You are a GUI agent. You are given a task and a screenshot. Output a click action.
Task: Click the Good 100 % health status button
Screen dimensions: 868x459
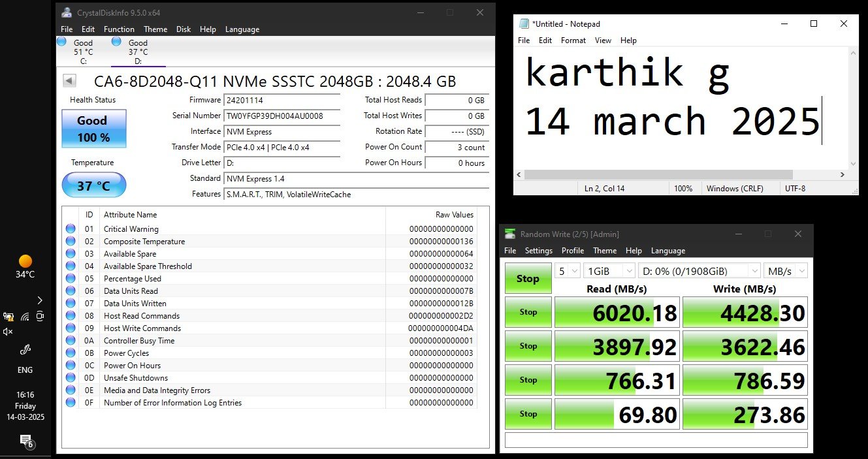(x=94, y=129)
